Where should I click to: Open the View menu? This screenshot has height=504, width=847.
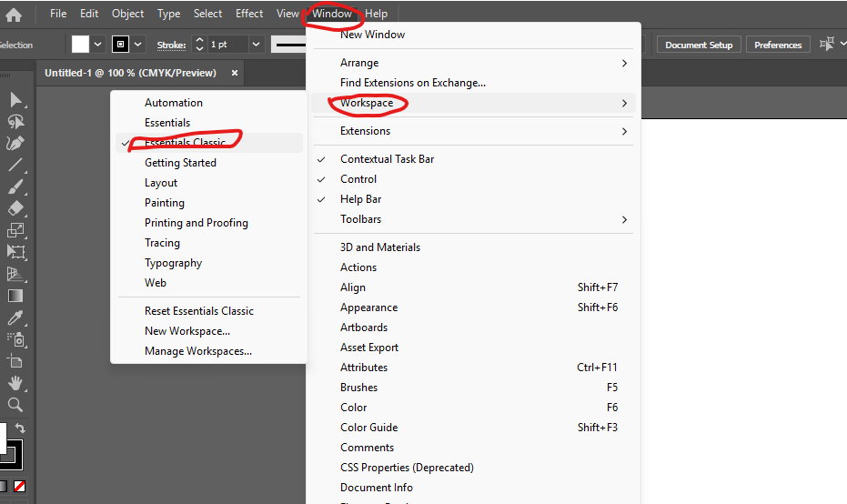pos(287,14)
